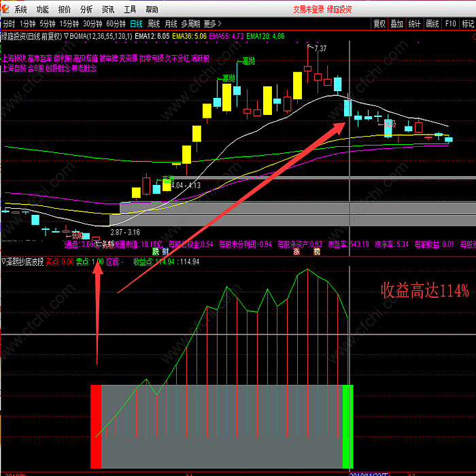The width and height of the screenshot is (476, 476).
Task: Click the 叠加 button
Action: (x=396, y=24)
